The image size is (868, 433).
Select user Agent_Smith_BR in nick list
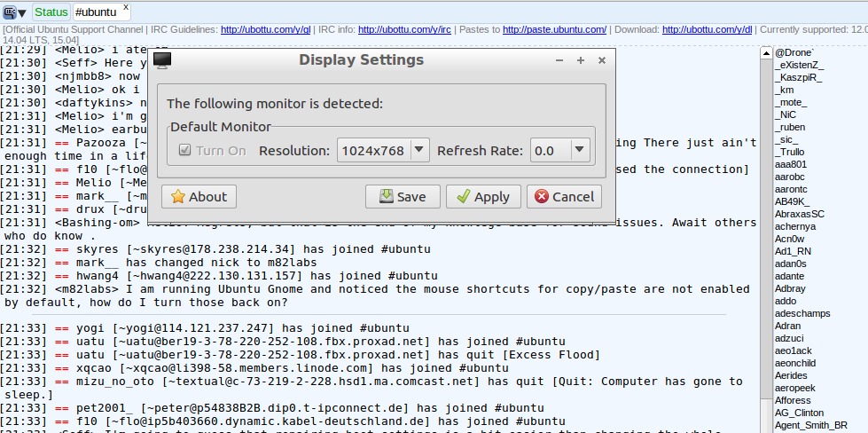click(x=811, y=425)
